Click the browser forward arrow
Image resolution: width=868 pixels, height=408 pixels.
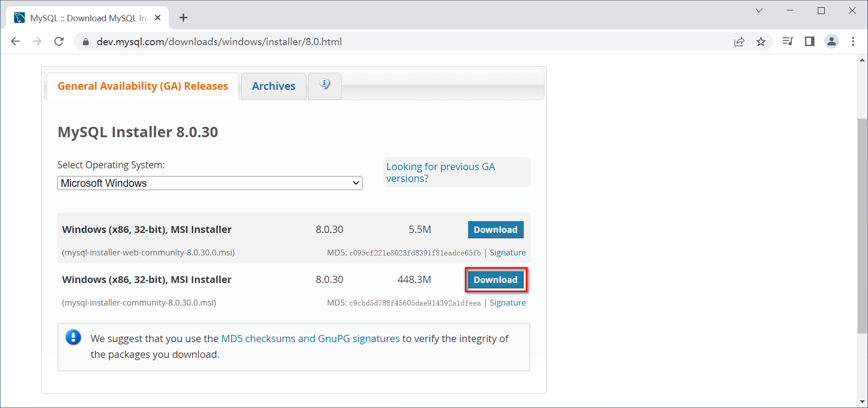(x=37, y=42)
